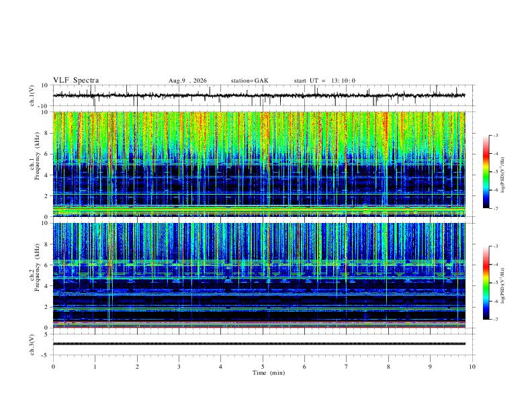This screenshot has width=532, height=411.
Task: Click the ch.1 voltage waveform trace
Action: tap(259, 95)
